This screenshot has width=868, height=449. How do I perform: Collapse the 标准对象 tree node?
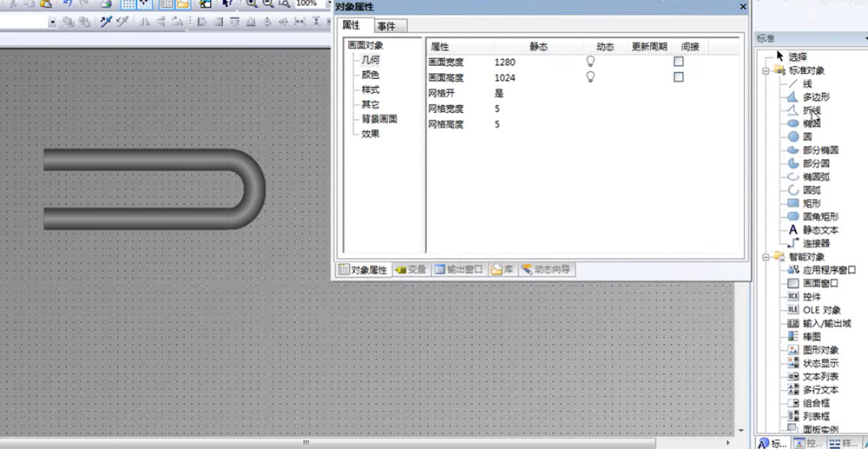pos(766,70)
